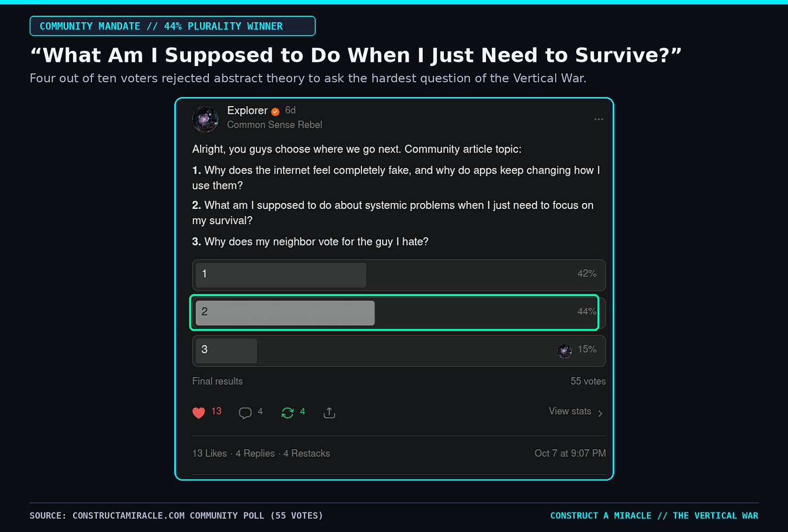Viewport: 788px width, 532px height.
Task: Click the 13 Likes count text
Action: coord(209,454)
